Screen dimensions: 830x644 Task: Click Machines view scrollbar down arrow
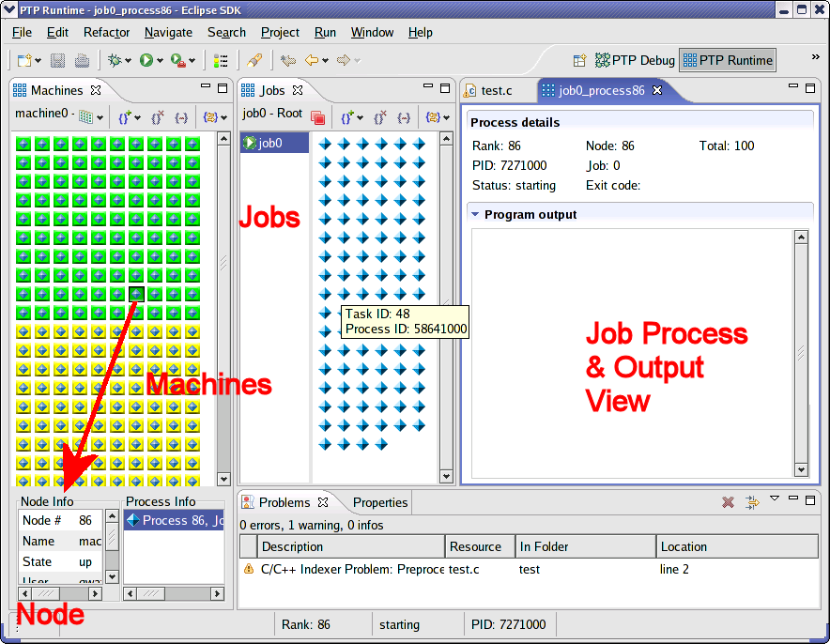[x=223, y=479]
